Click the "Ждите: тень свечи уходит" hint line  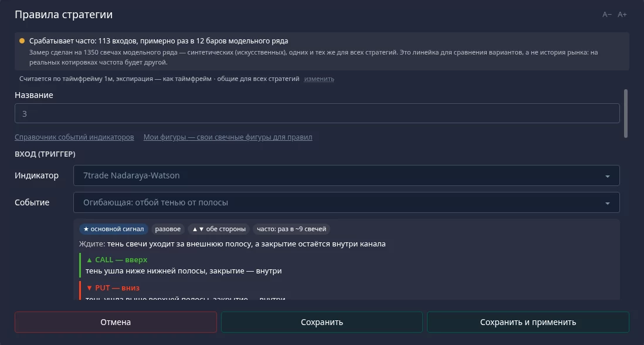[232, 244]
